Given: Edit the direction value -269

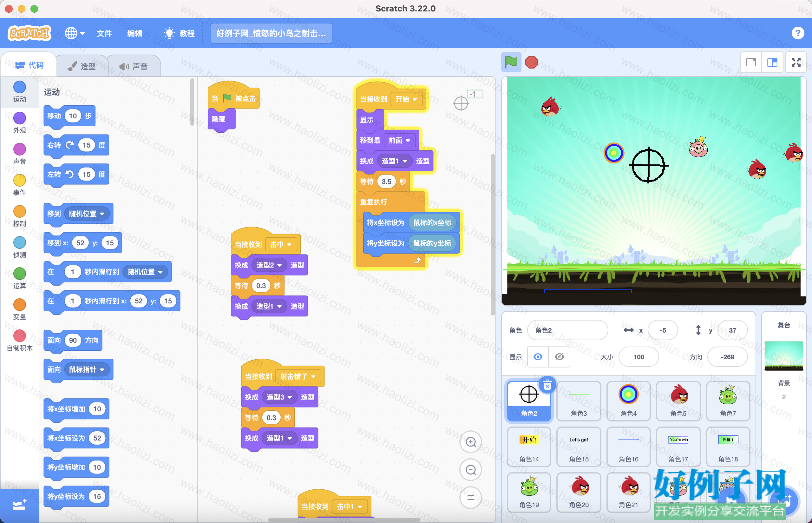Looking at the screenshot, I should coord(728,357).
